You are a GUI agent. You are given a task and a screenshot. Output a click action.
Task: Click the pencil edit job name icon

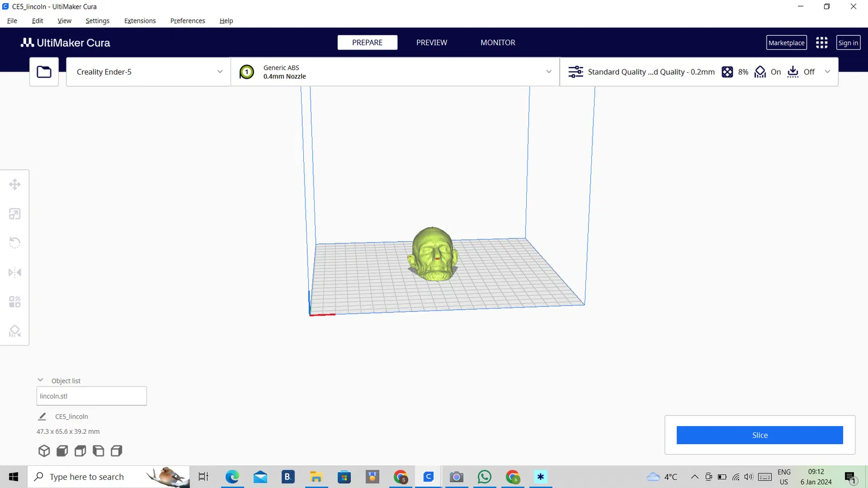42,416
